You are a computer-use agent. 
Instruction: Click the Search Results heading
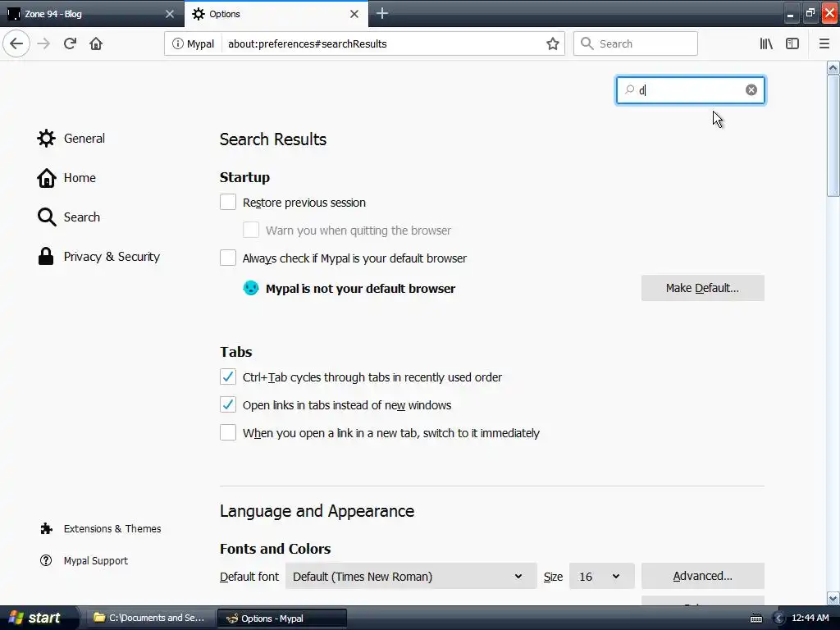click(272, 139)
